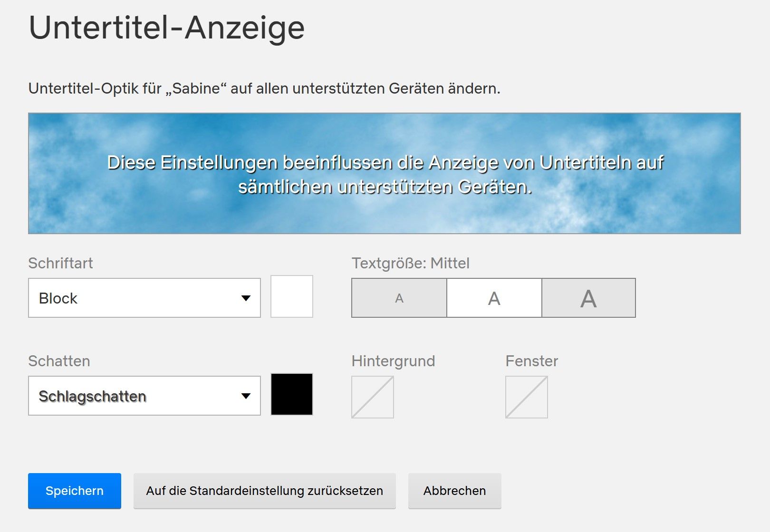The height and width of the screenshot is (532, 770).
Task: Open the black shadow color swatch
Action: point(292,394)
